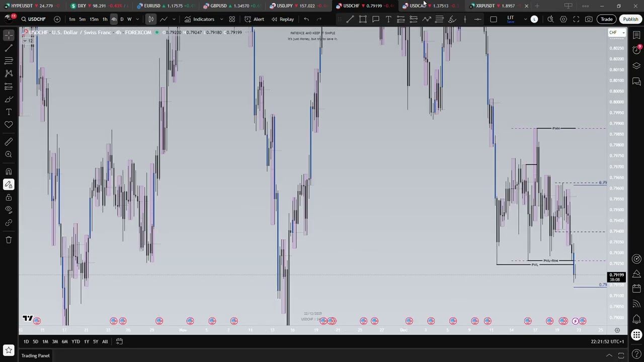Pick the rectangle tool in favorites toolbar

(x=363, y=19)
